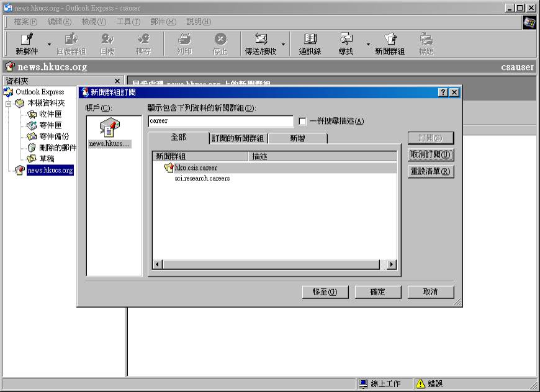Enable 一併搜尋描述 search descriptions checkbox
540x392 pixels.
(302, 121)
